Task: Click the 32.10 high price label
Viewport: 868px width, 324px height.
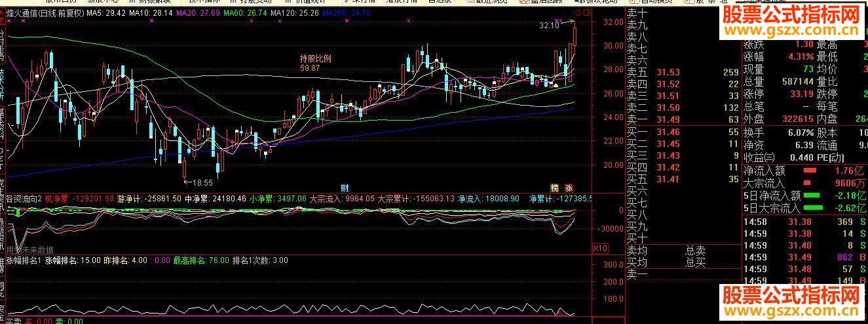Action: 549,26
